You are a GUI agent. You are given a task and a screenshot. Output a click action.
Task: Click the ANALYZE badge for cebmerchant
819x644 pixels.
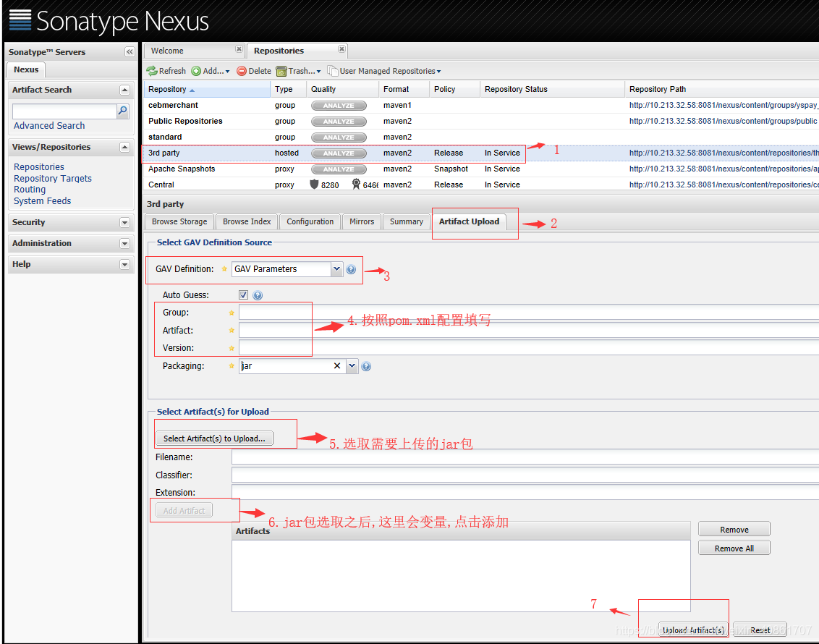[x=339, y=106]
